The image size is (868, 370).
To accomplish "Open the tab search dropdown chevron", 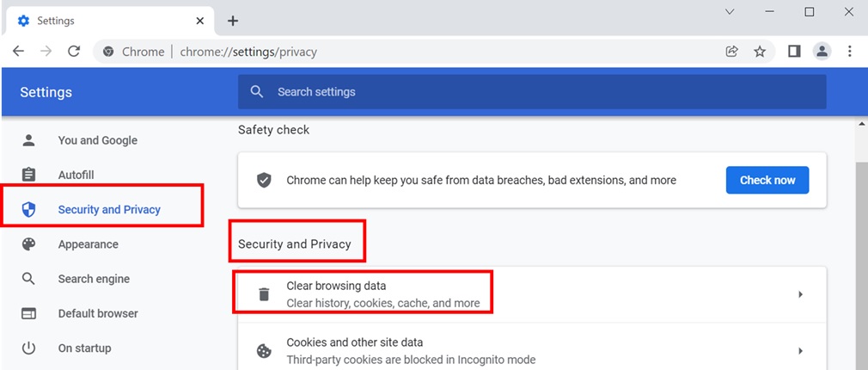I will click(730, 12).
